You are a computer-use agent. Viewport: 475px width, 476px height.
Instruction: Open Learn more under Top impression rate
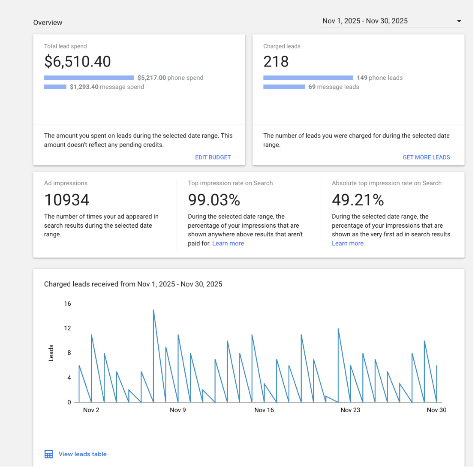click(x=228, y=244)
